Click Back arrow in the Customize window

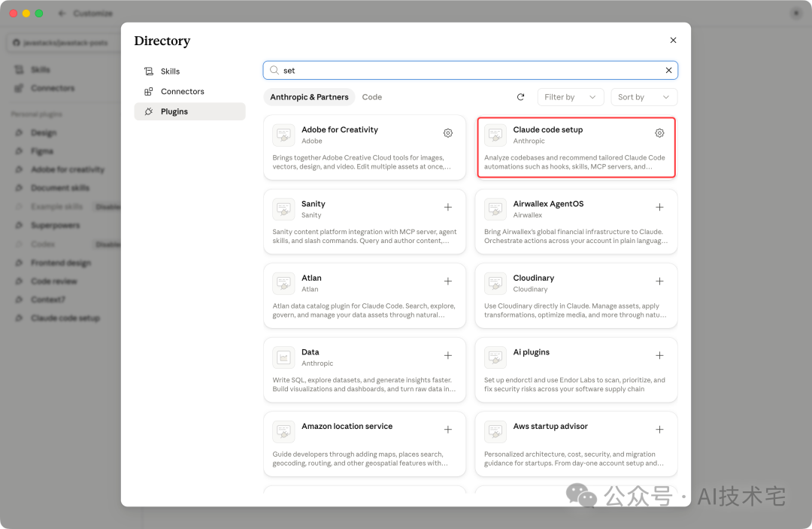[62, 14]
